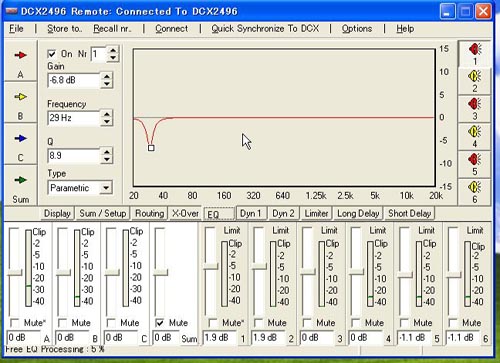Viewport: 500px width, 363px height.
Task: Select output 6 speaker icon
Action: pos(475,187)
